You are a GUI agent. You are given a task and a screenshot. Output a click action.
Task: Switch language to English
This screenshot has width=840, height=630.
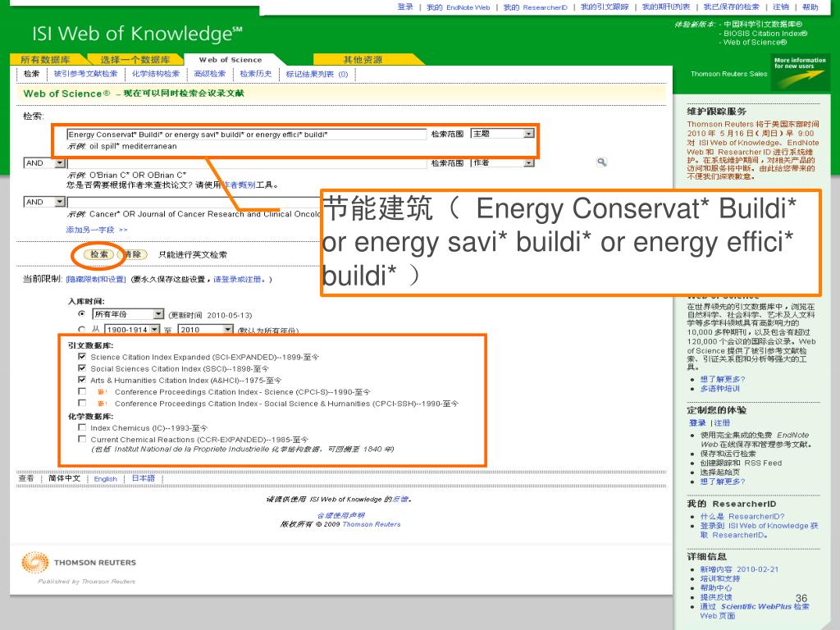click(106, 478)
